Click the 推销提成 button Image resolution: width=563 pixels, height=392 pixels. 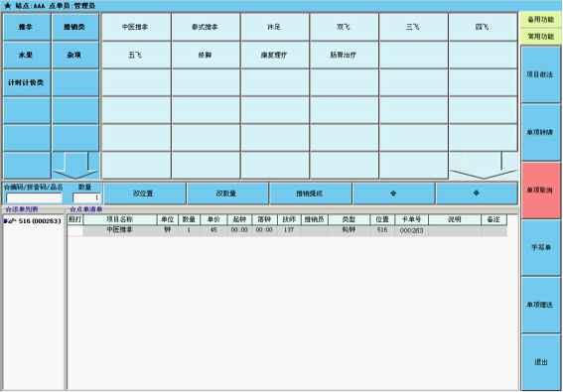311,194
